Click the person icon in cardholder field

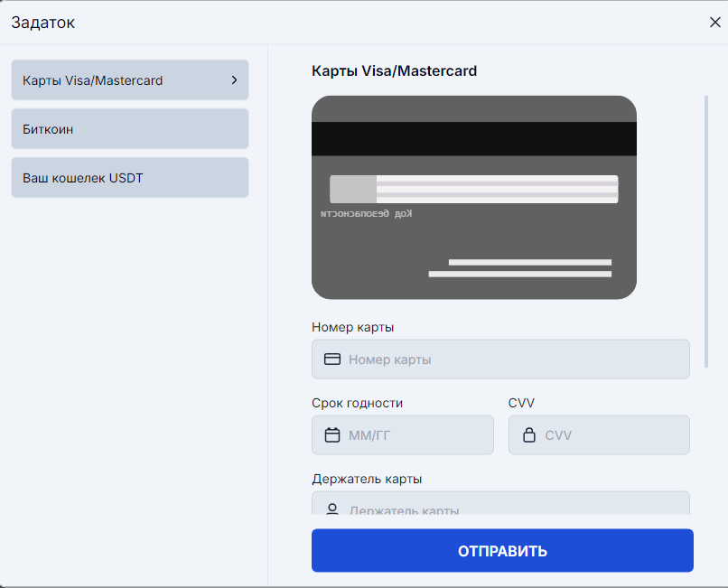pyautogui.click(x=332, y=509)
